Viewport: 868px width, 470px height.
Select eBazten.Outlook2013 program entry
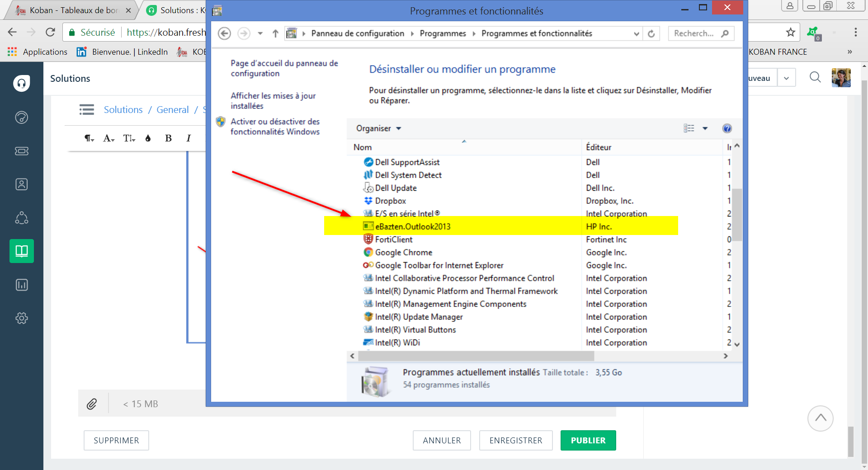[x=412, y=227]
